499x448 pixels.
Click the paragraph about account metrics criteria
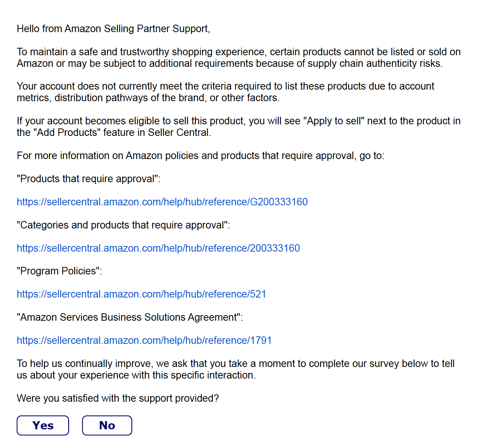point(225,92)
